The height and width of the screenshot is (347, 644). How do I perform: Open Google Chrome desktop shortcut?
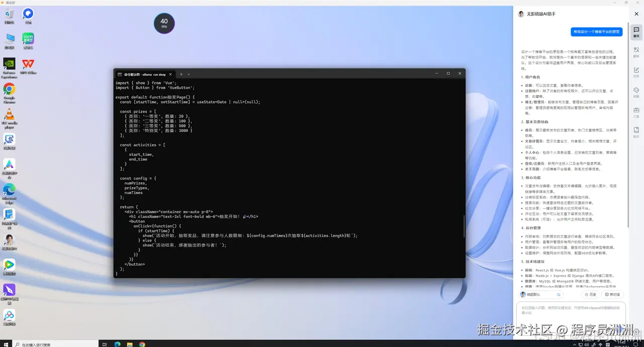tap(9, 93)
